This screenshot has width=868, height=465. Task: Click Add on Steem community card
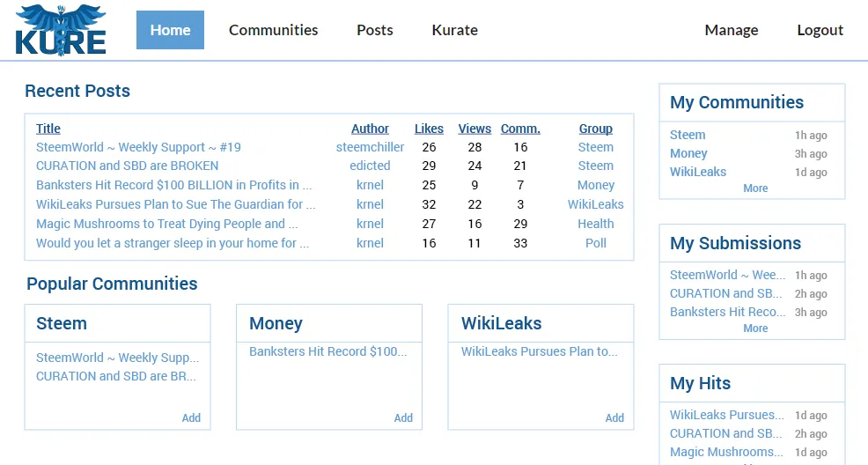(191, 418)
